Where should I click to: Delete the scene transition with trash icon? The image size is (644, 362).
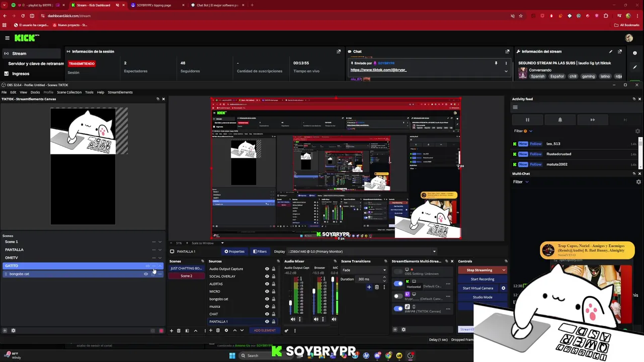coord(376,287)
